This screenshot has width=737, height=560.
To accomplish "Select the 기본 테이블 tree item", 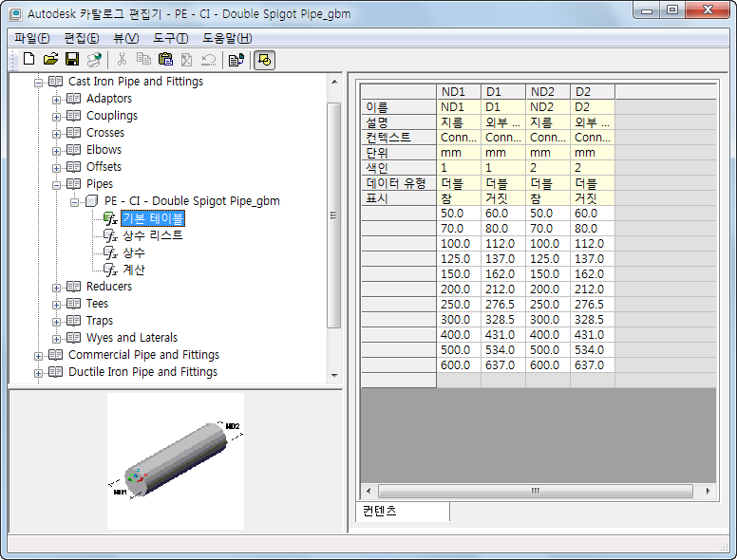I will [x=153, y=218].
